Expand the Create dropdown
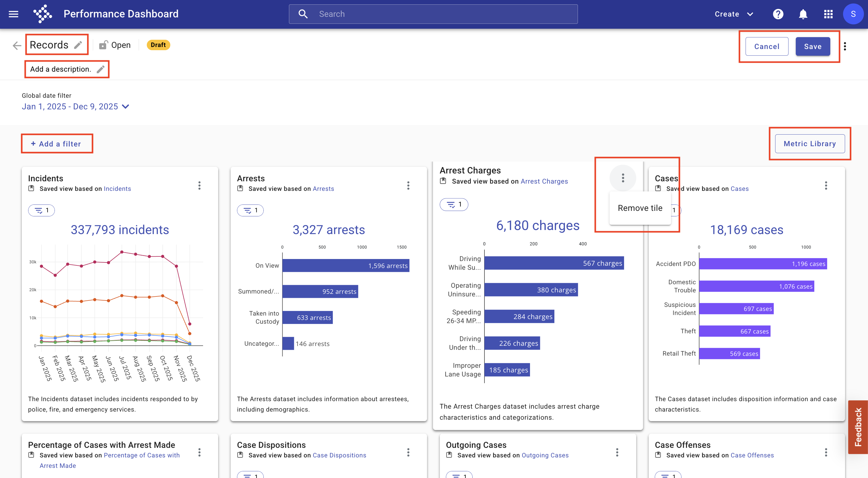The height and width of the screenshot is (478, 868). coord(734,14)
